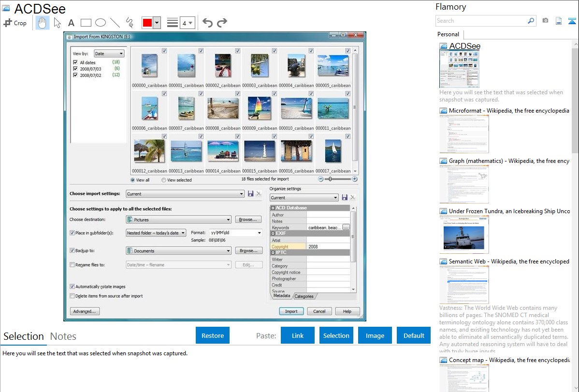Select the freehand scribble tool
579x392 pixels.
point(130,23)
